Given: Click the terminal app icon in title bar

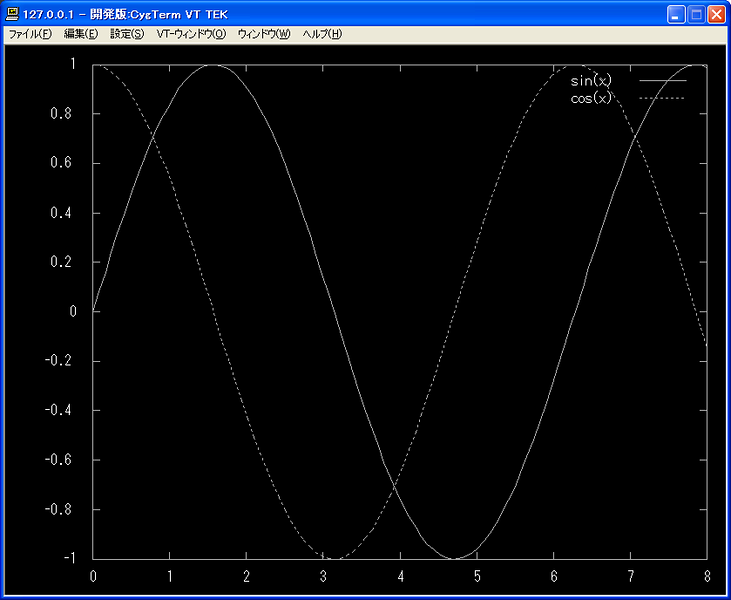Looking at the screenshot, I should point(12,15).
